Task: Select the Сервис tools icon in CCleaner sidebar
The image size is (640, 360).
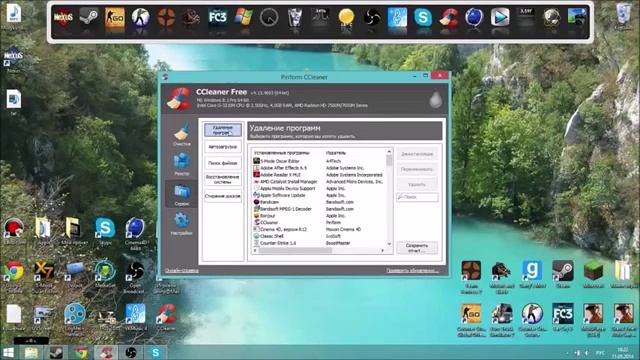Action: pyautogui.click(x=182, y=194)
